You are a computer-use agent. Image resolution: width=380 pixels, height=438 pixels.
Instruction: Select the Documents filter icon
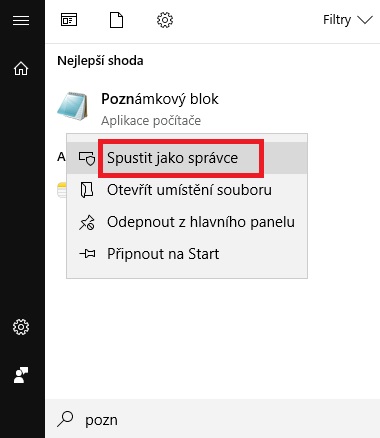(116, 20)
